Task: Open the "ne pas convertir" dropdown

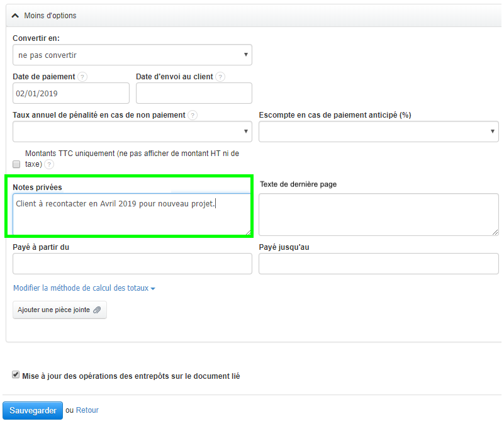Action: click(x=132, y=55)
